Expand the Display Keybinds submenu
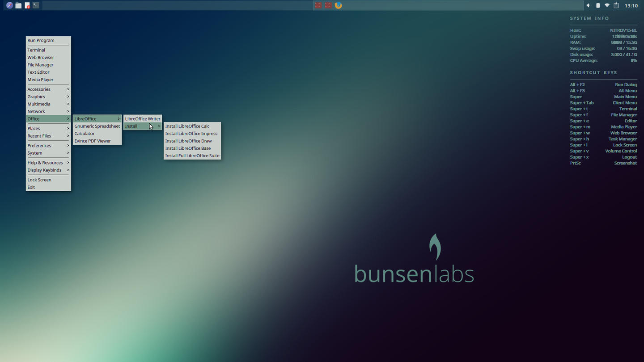 pyautogui.click(x=48, y=170)
